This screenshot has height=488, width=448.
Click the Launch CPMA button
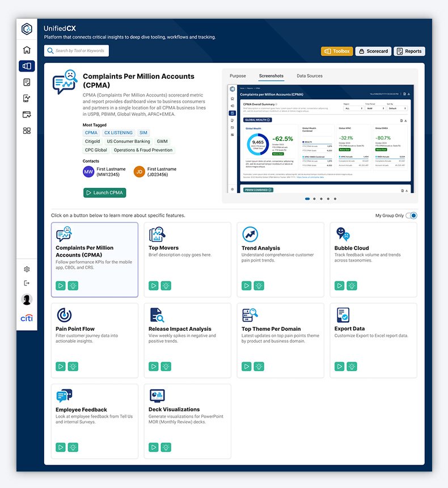pos(104,193)
